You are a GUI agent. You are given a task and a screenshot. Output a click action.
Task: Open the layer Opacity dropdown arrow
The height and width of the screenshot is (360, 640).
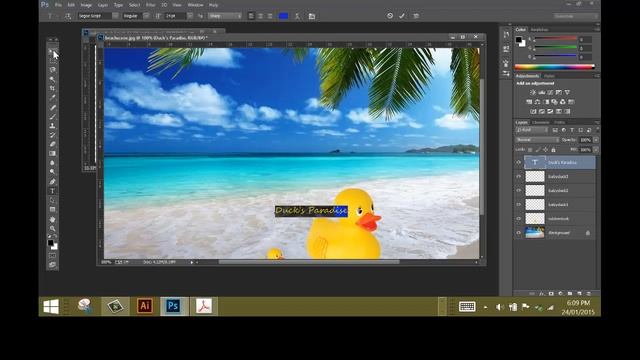pyautogui.click(x=596, y=140)
